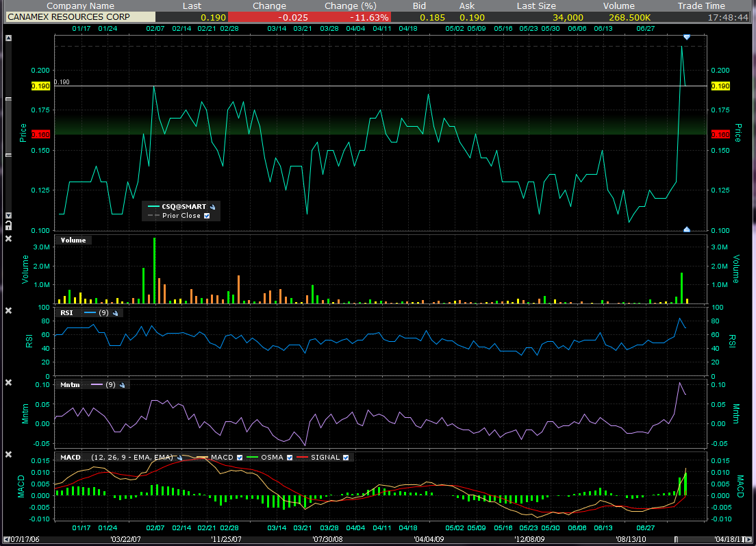The height and width of the screenshot is (546, 756).
Task: Uncheck the Prior Close checkbox
Action: tap(207, 216)
